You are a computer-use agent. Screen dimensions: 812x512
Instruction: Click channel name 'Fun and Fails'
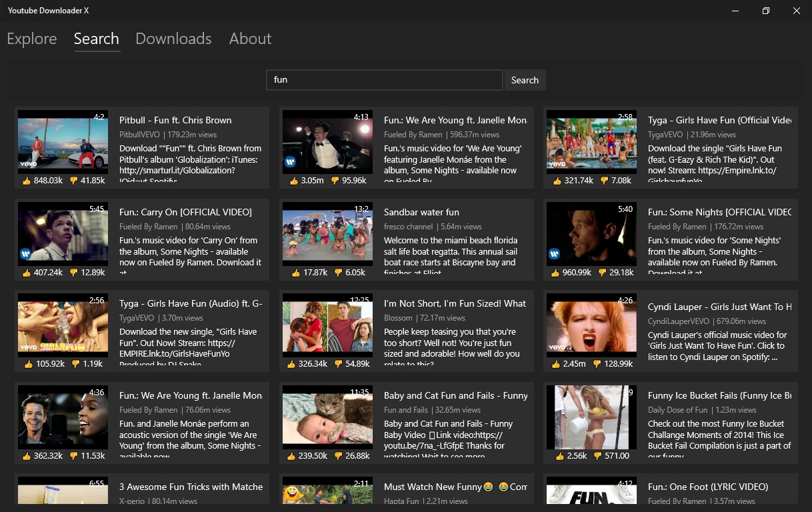point(406,410)
